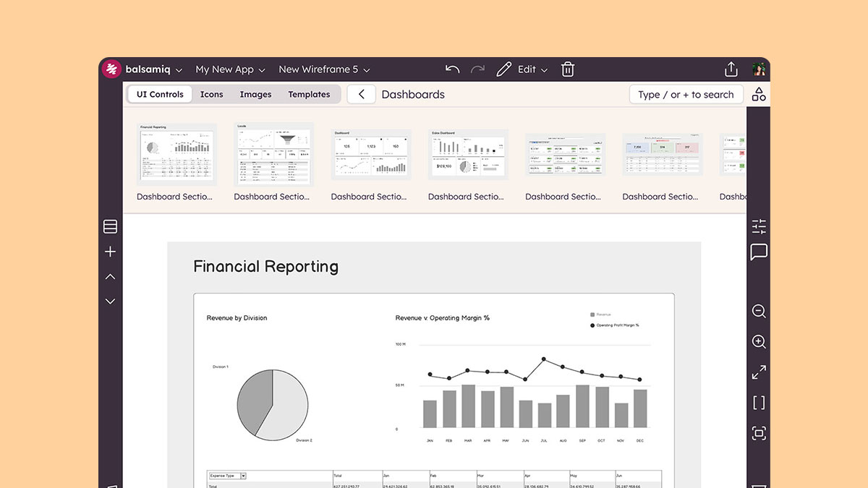Select the first Financial Reporting dashboard thumbnail
This screenshot has height=488, width=868.
[x=176, y=155]
